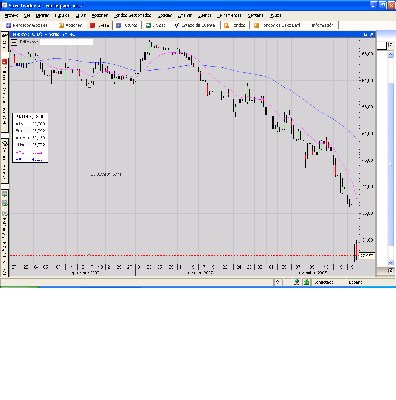Click the green-icon toolbar button
The width and height of the screenshot is (396, 400).
[x=156, y=25]
